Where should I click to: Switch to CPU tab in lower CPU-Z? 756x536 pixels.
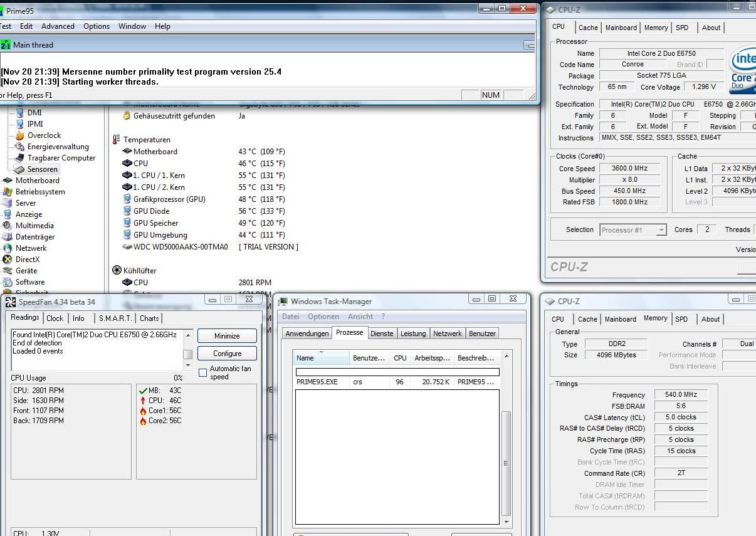pyautogui.click(x=558, y=319)
